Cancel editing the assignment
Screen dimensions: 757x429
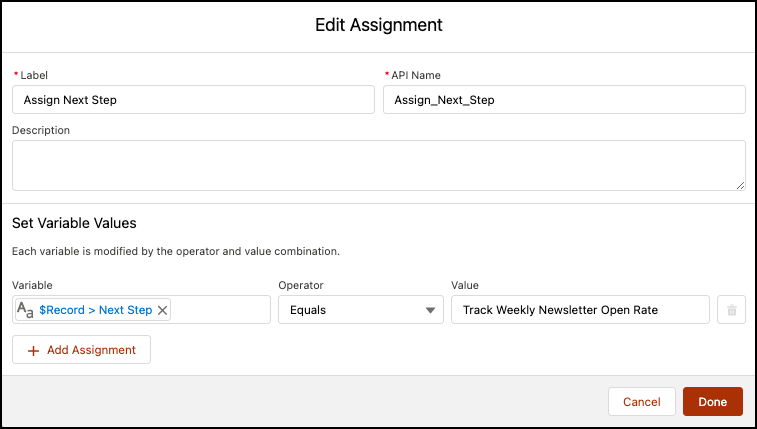point(641,401)
